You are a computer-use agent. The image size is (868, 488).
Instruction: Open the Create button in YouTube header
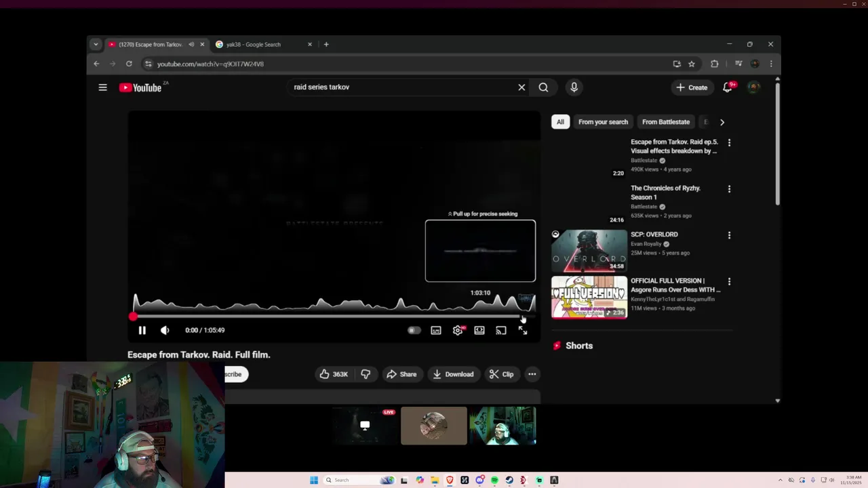click(692, 87)
